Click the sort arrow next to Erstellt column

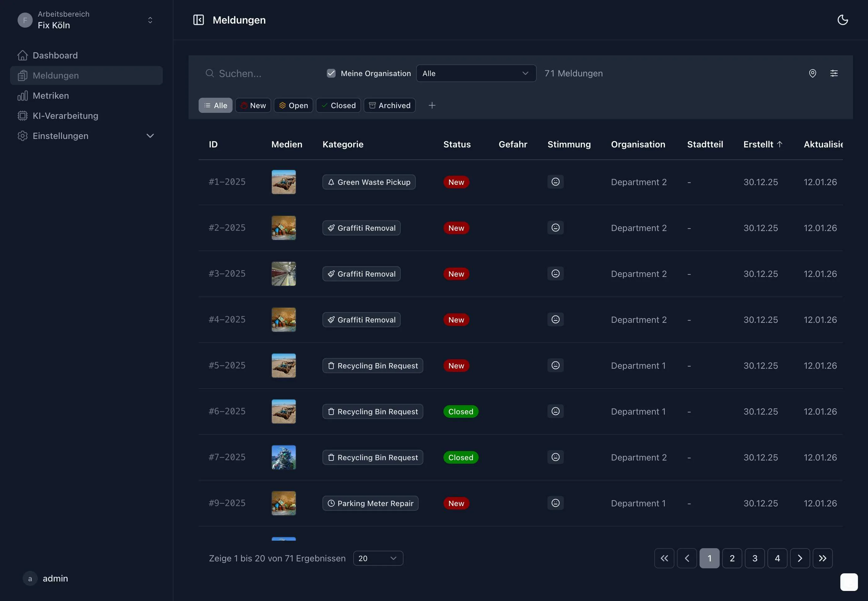780,144
